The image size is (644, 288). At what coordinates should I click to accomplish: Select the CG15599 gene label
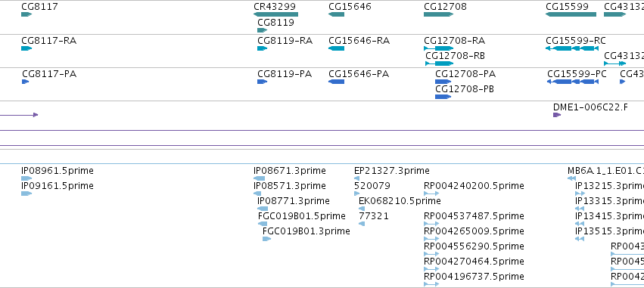[568, 7]
